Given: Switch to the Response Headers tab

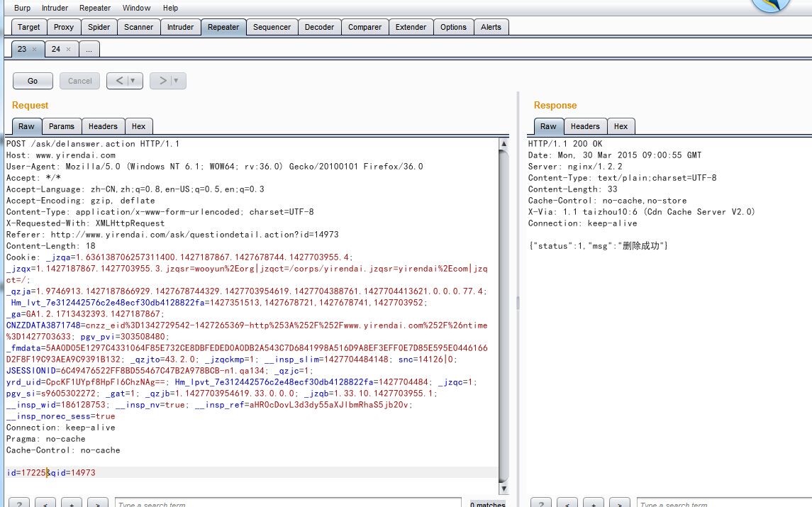Looking at the screenshot, I should coord(585,126).
